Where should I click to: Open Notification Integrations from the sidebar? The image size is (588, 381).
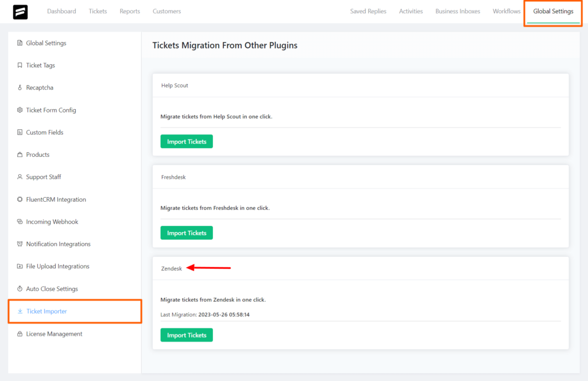[x=19, y=244]
